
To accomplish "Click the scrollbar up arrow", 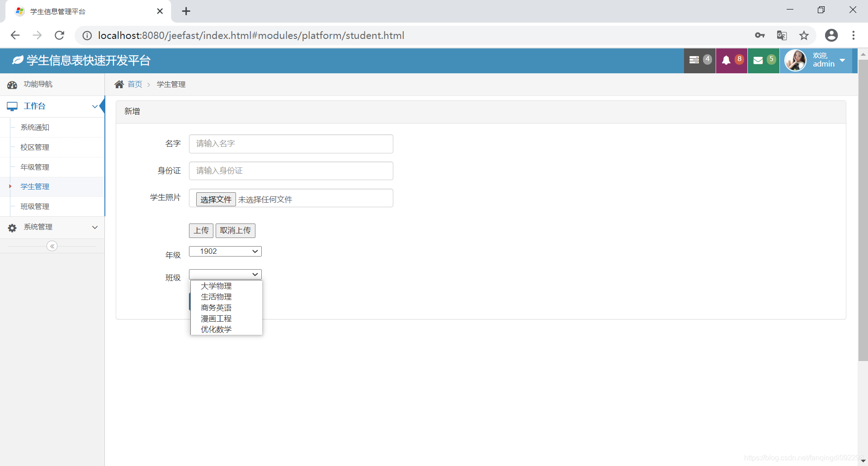I will [x=863, y=54].
